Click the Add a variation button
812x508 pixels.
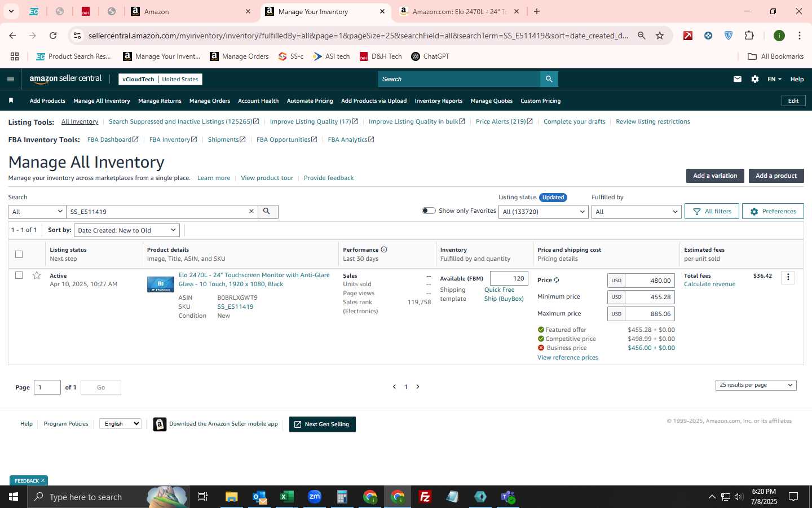coord(715,176)
